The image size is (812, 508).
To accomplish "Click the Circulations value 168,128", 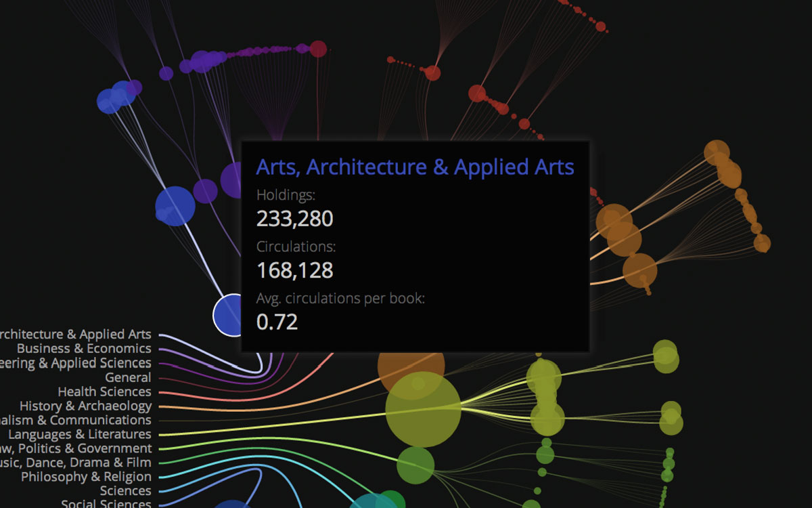I will coord(294,270).
